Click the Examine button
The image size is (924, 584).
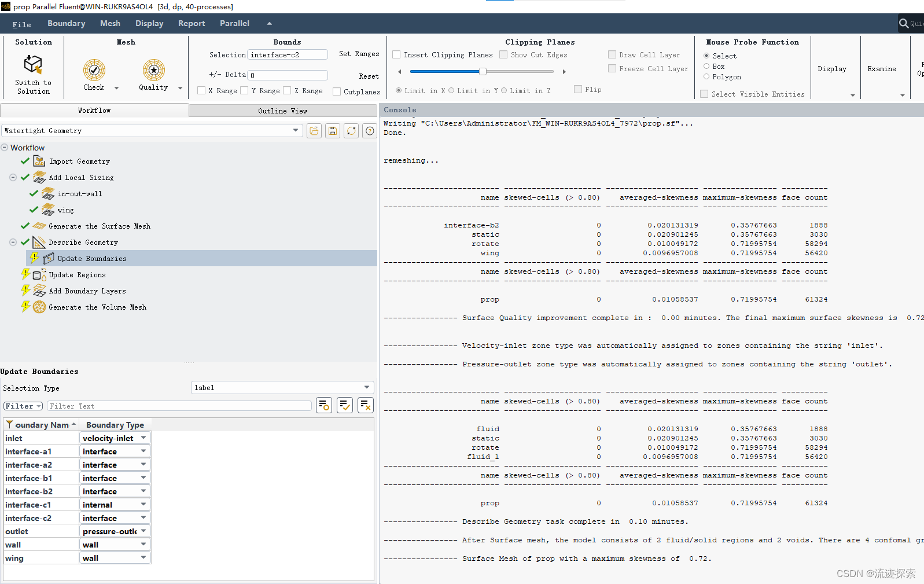(x=882, y=68)
